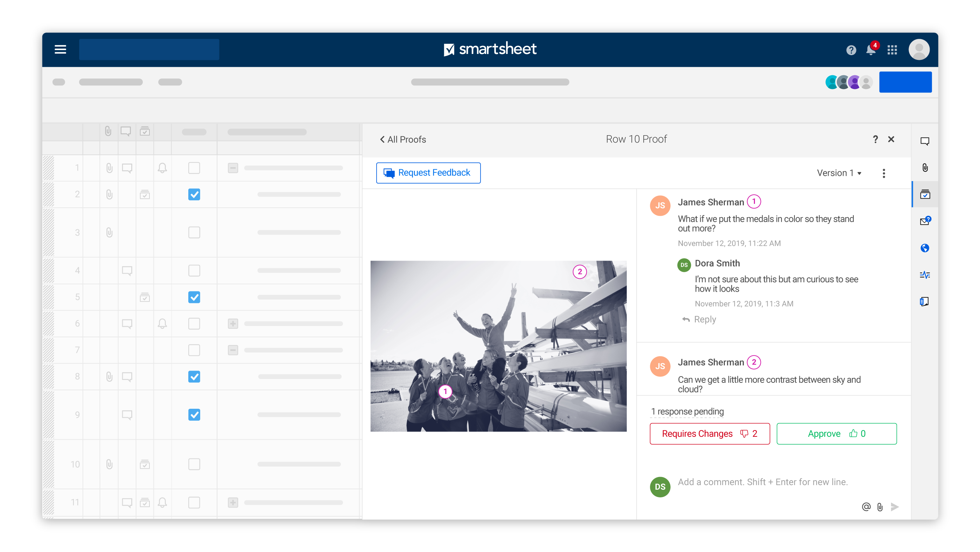Click the attachments icon in sidebar

925,168
